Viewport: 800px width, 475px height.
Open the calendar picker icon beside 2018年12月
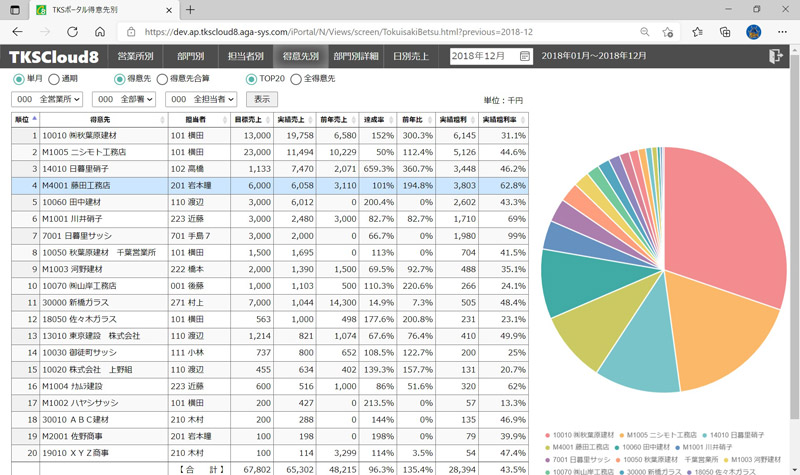524,56
